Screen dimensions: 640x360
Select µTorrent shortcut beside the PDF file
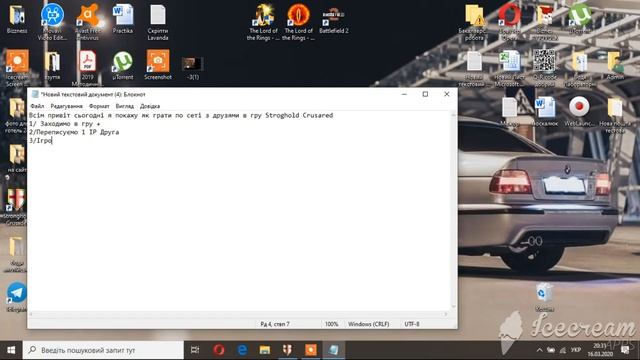[123, 65]
